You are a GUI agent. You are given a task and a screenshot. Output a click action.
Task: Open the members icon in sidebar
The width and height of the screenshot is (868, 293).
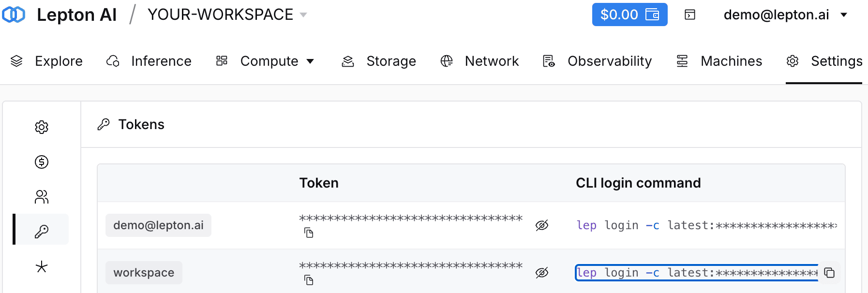point(42,197)
